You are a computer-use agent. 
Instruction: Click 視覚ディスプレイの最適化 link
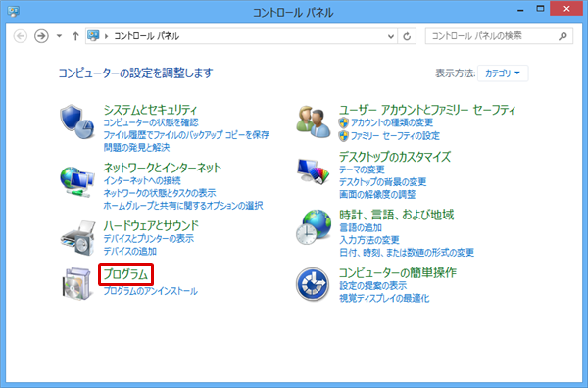[384, 299]
